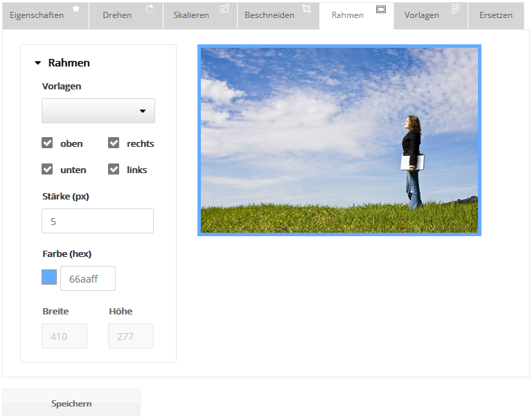The height and width of the screenshot is (419, 532).
Task: Open the blue Farbe color swatch
Action: point(49,278)
